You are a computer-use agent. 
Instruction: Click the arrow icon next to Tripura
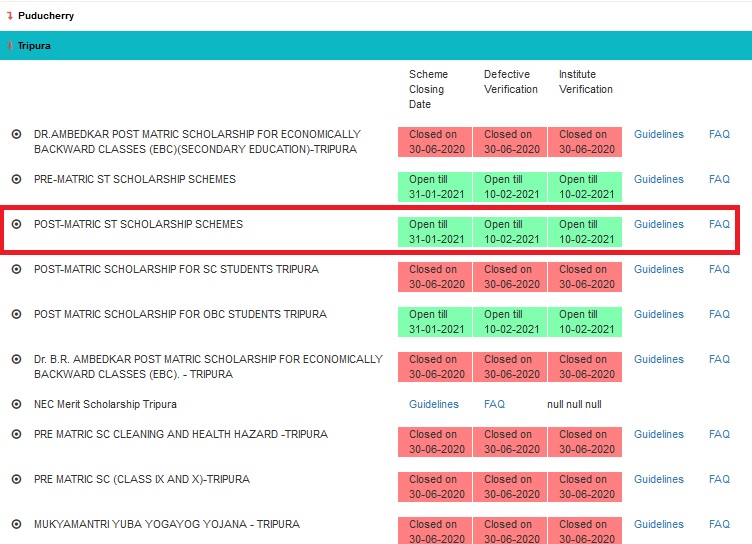(x=10, y=46)
